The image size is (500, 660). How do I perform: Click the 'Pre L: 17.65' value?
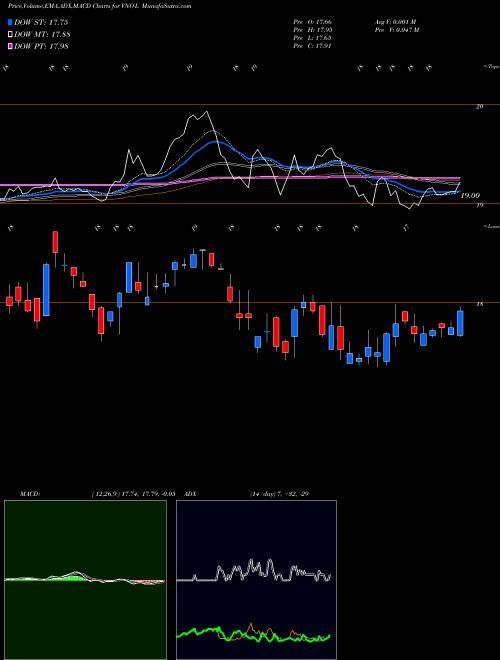(x=313, y=38)
